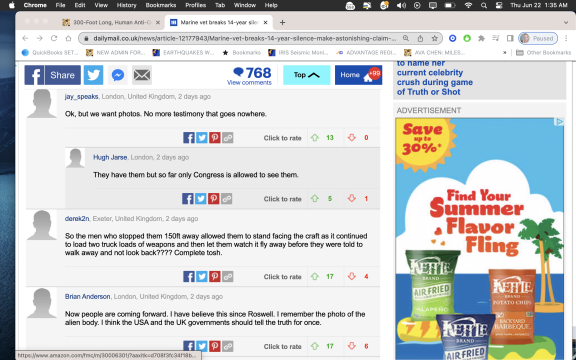This screenshot has width=576, height=360.
Task: Open derek2n user profile link
Action: click(x=77, y=219)
